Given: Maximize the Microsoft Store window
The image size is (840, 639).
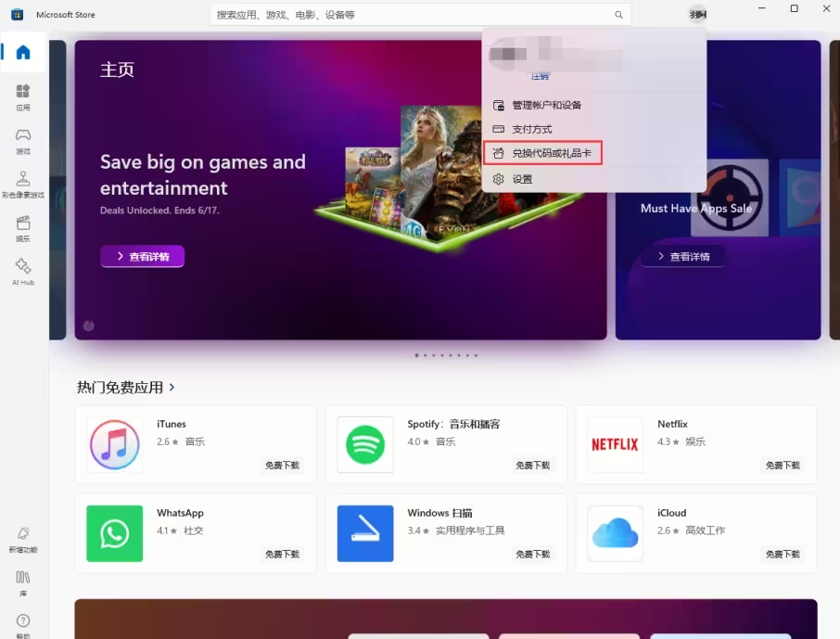Looking at the screenshot, I should point(794,8).
